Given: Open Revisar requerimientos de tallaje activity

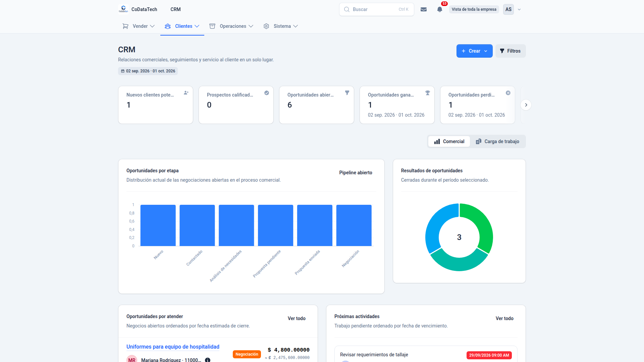Looking at the screenshot, I should coord(374,355).
